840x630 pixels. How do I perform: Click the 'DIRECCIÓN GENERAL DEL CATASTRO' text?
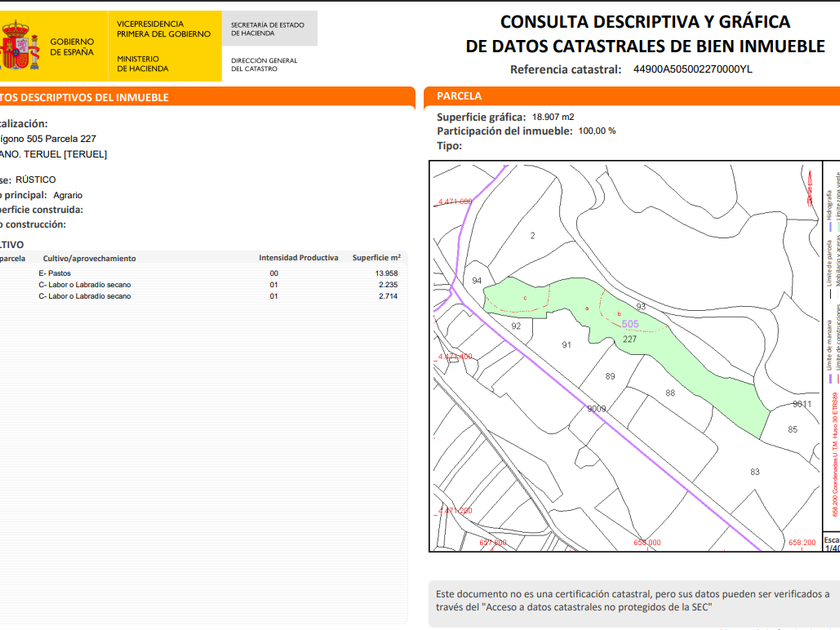264,64
